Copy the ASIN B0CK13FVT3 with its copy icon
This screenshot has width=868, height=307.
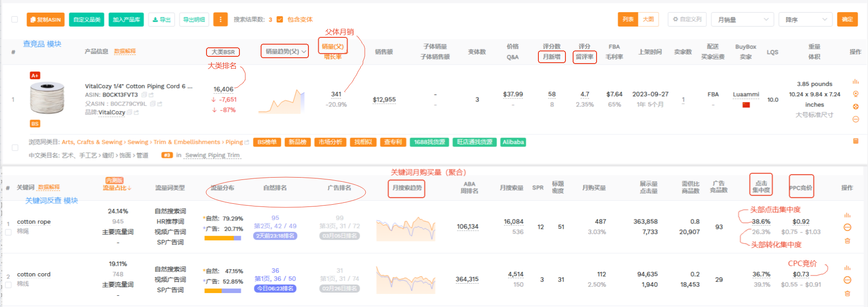(x=144, y=95)
